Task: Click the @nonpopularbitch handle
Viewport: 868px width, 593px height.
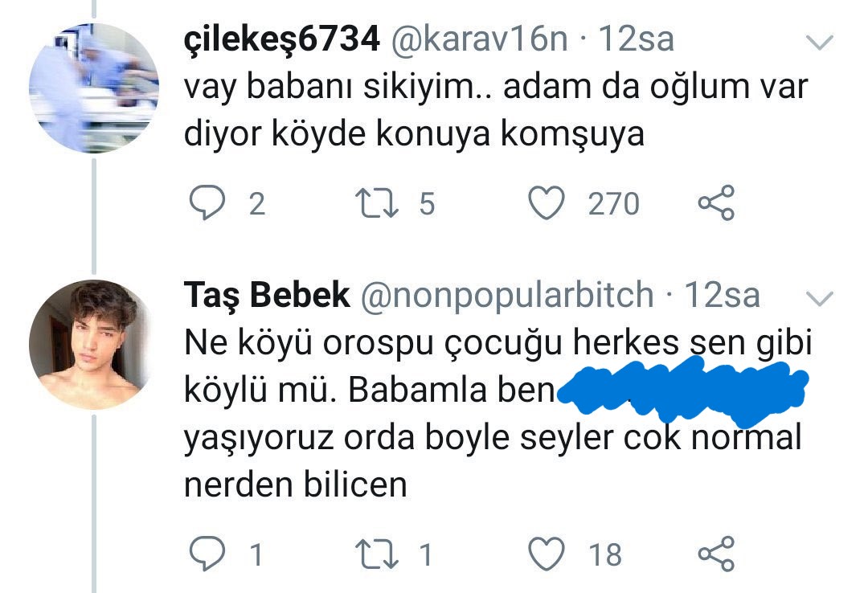Action: pyautogui.click(x=508, y=296)
